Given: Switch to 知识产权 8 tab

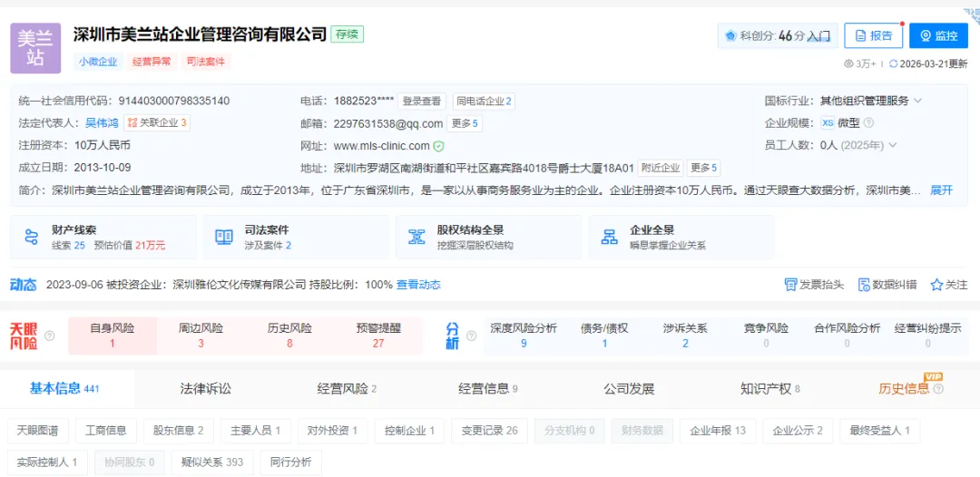Looking at the screenshot, I should pyautogui.click(x=770, y=388).
